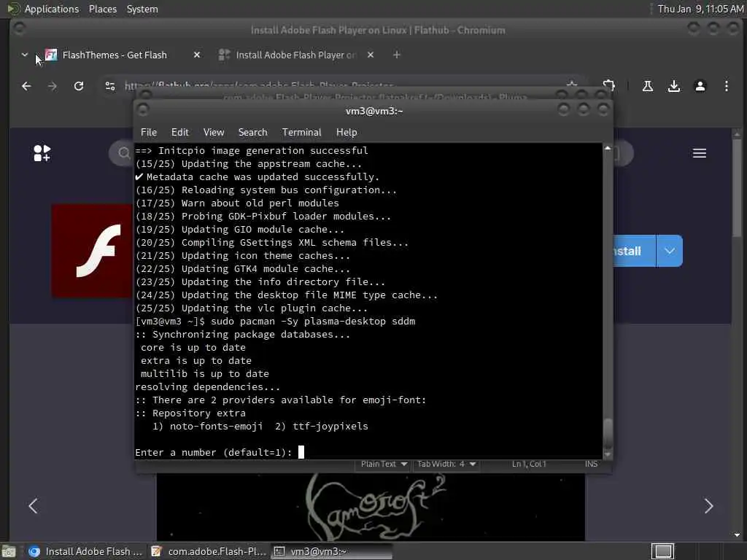The image size is (747, 560).
Task: Open the terminal Edit menu
Action: 179,133
